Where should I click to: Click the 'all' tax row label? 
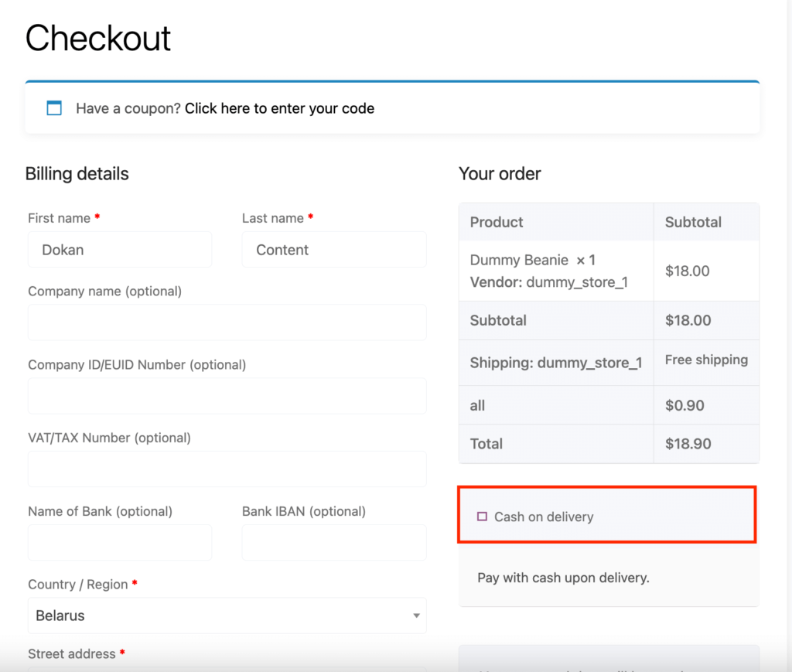click(x=477, y=405)
